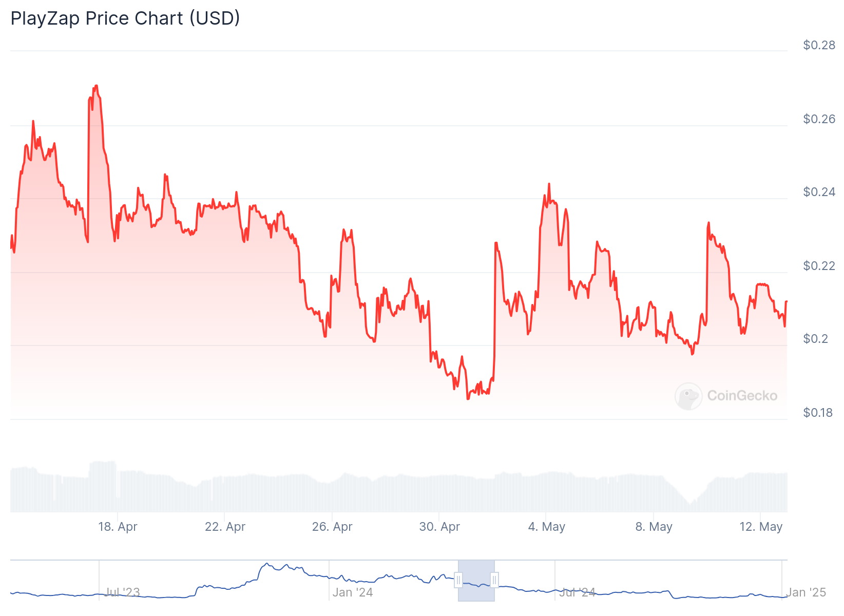Click the CoinGecko gecko logo watermark
Image resolution: width=844 pixels, height=616 pixels.
pyautogui.click(x=688, y=396)
